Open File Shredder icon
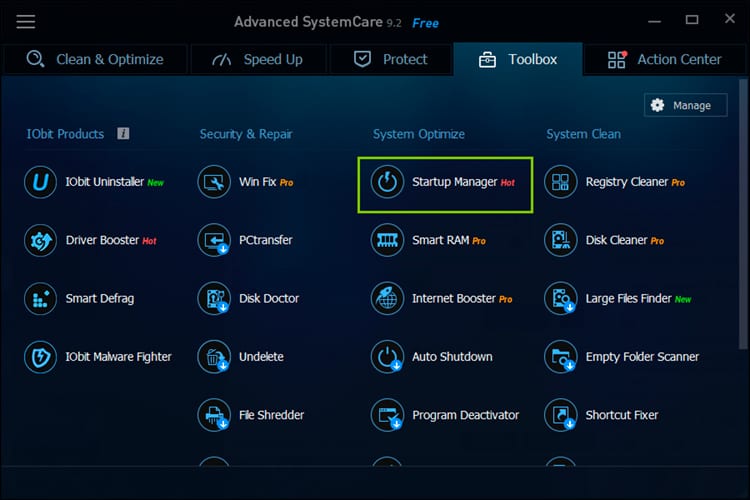The image size is (750, 500). pos(214,415)
